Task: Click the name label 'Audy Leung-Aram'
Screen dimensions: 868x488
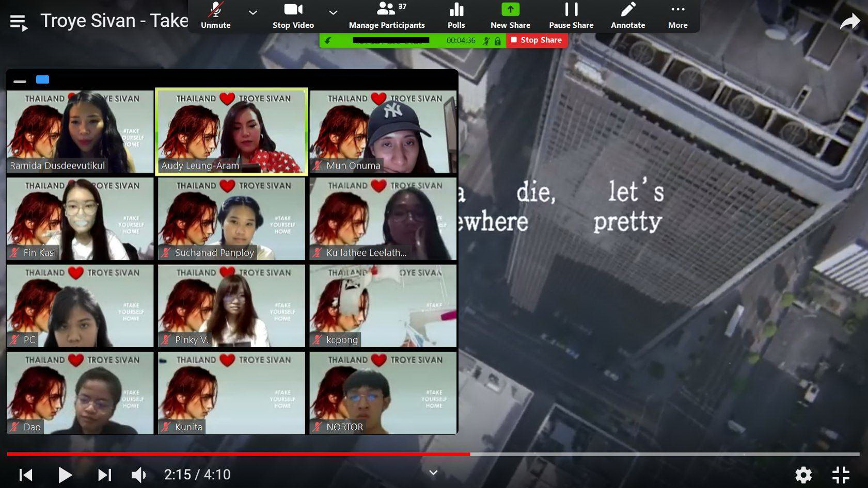Action: (x=200, y=166)
